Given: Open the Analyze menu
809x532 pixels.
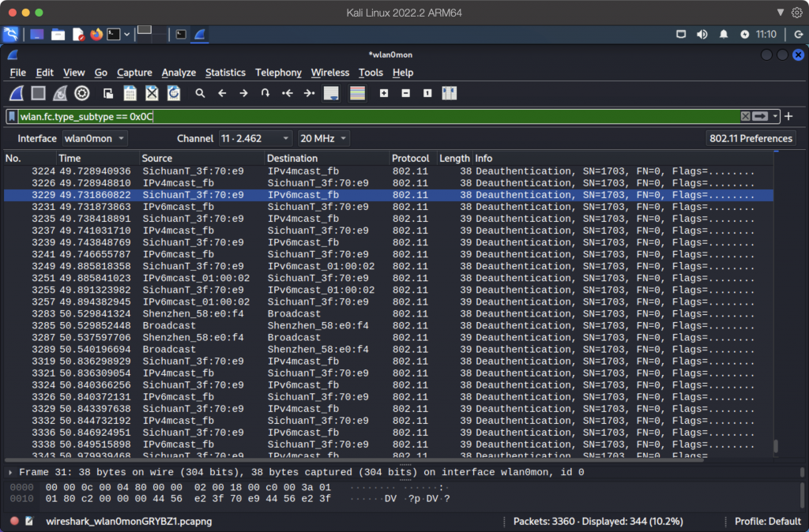Looking at the screenshot, I should (x=179, y=73).
